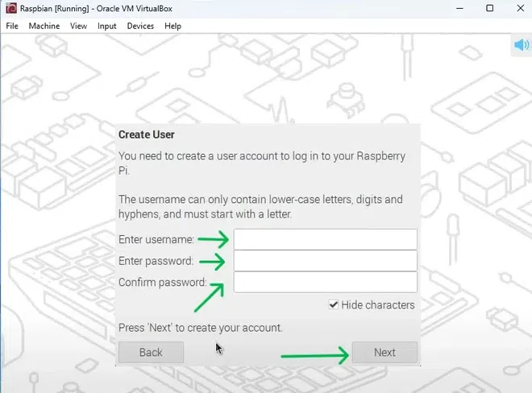The image size is (532, 393).
Task: Focus the Enter password field
Action: (325, 261)
